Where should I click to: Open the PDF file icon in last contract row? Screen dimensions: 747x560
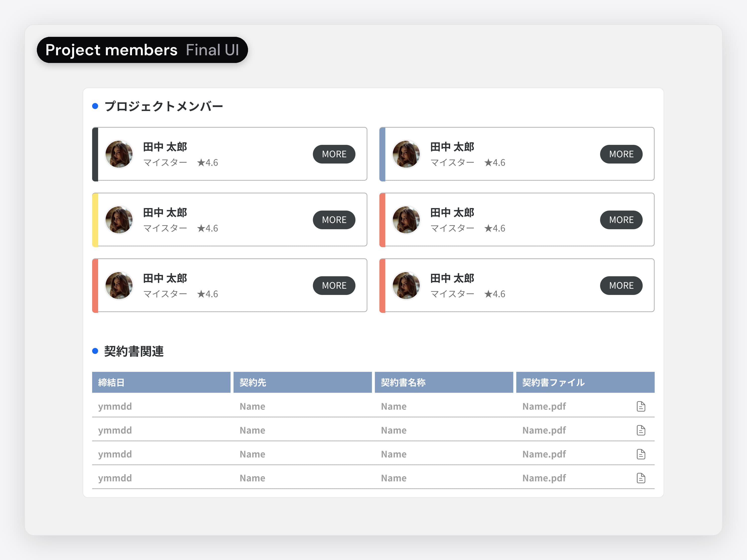coord(641,478)
